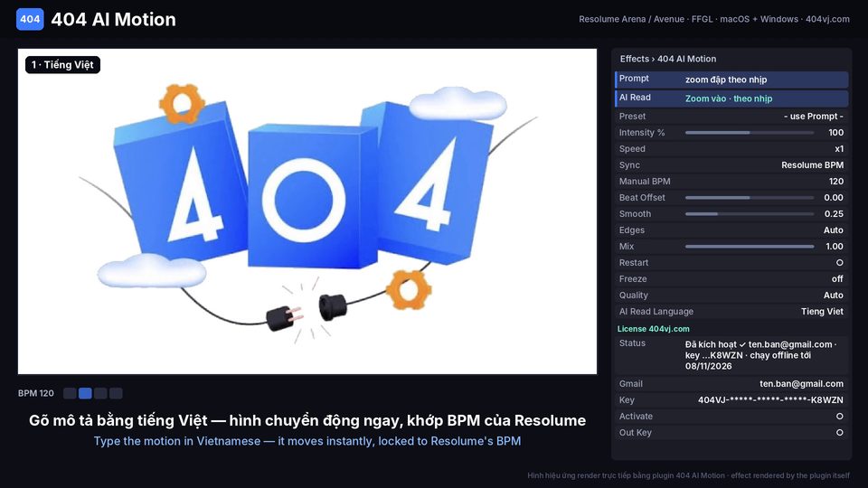Viewport: 868px width, 488px height.
Task: Click the 'BPM 120' label
Action: point(36,393)
